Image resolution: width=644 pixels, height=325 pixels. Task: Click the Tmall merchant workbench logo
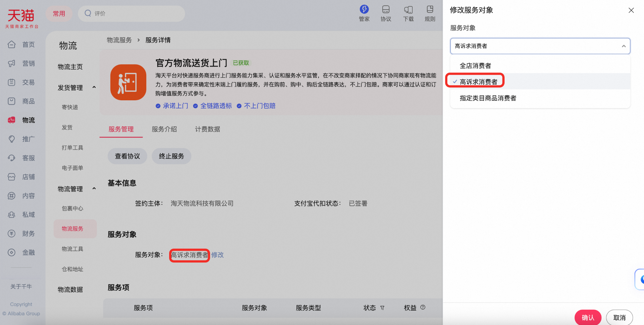[22, 18]
